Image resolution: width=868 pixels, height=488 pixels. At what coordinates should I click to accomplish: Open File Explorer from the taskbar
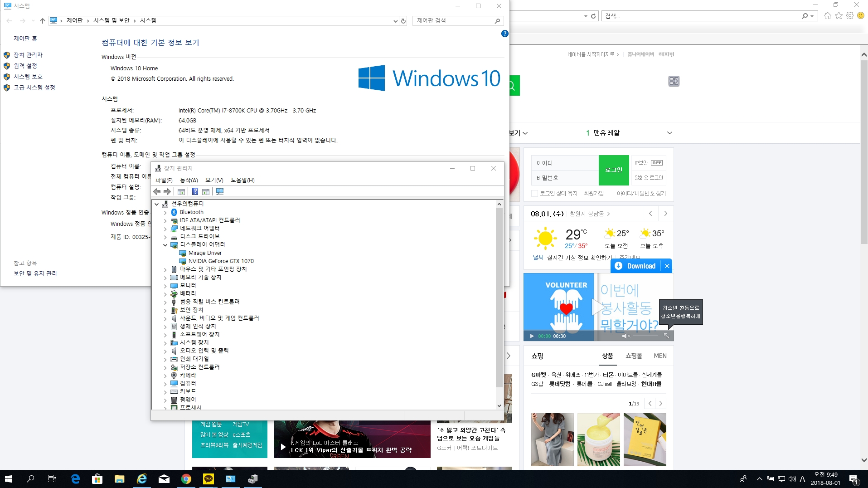(x=119, y=479)
